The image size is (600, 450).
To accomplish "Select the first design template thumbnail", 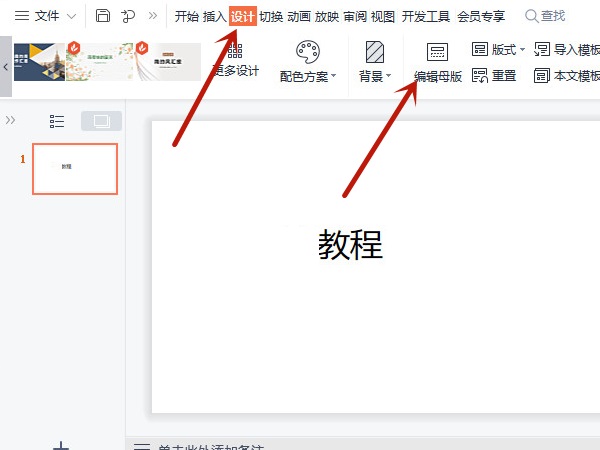I will 39,62.
